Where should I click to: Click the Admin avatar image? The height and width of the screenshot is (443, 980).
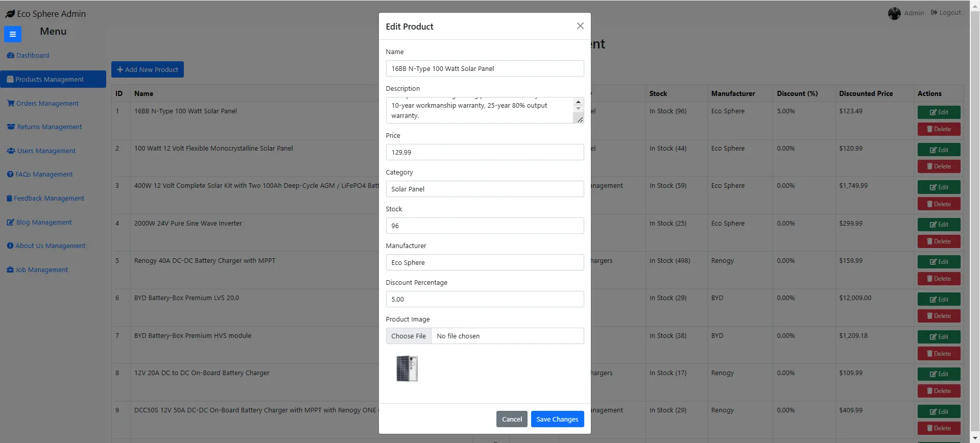(894, 13)
